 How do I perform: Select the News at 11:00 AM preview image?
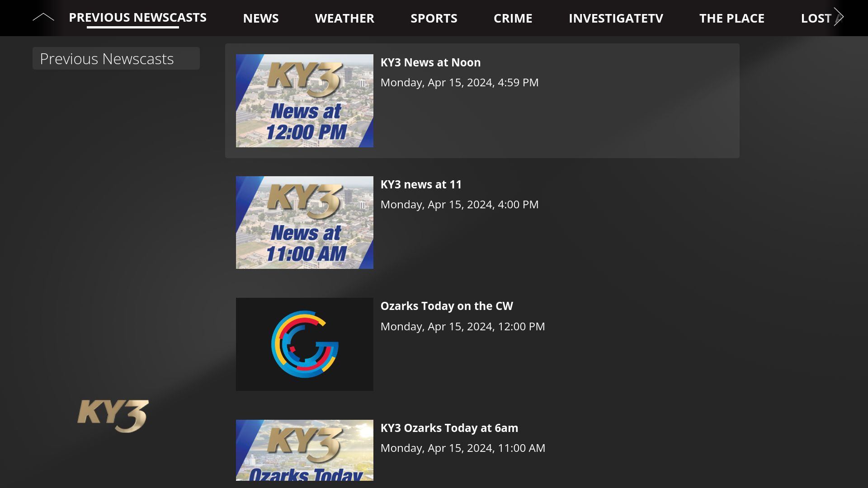(x=304, y=222)
